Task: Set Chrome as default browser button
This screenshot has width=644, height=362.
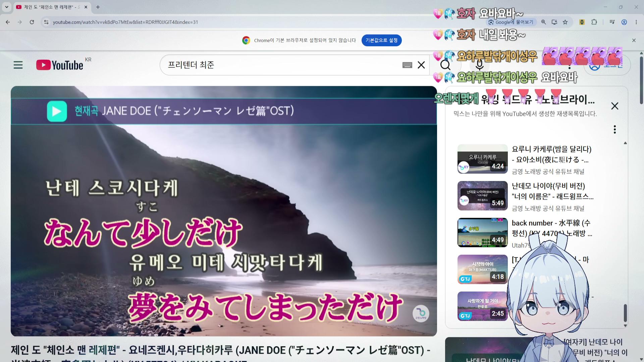Action: pos(381,40)
